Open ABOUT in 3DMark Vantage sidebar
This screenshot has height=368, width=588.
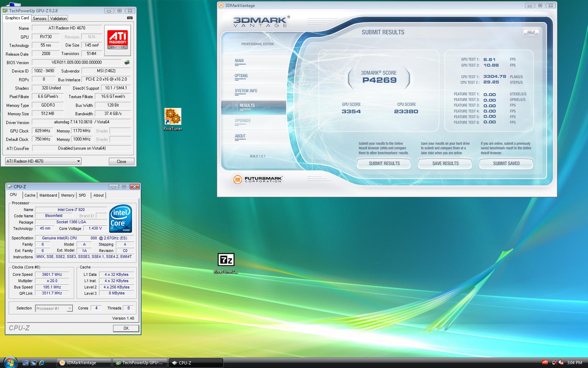253,137
